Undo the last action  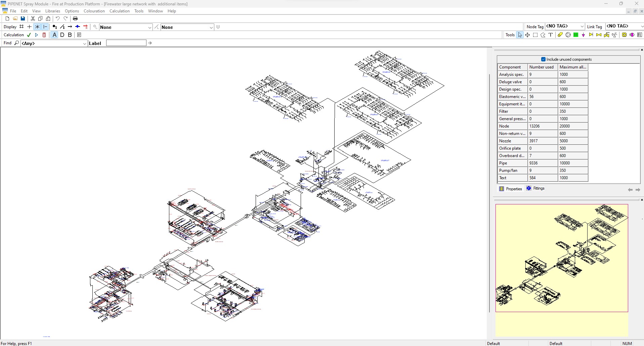(x=58, y=19)
